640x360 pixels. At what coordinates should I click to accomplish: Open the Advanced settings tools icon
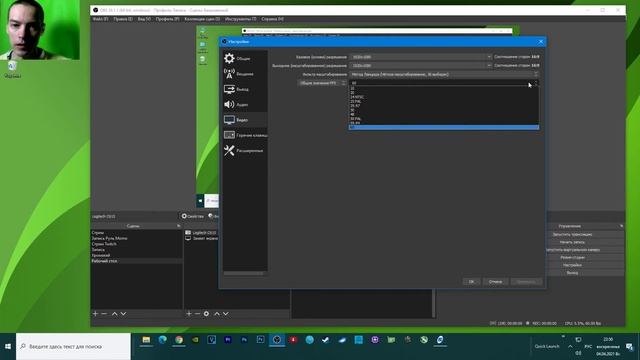[x=229, y=151]
